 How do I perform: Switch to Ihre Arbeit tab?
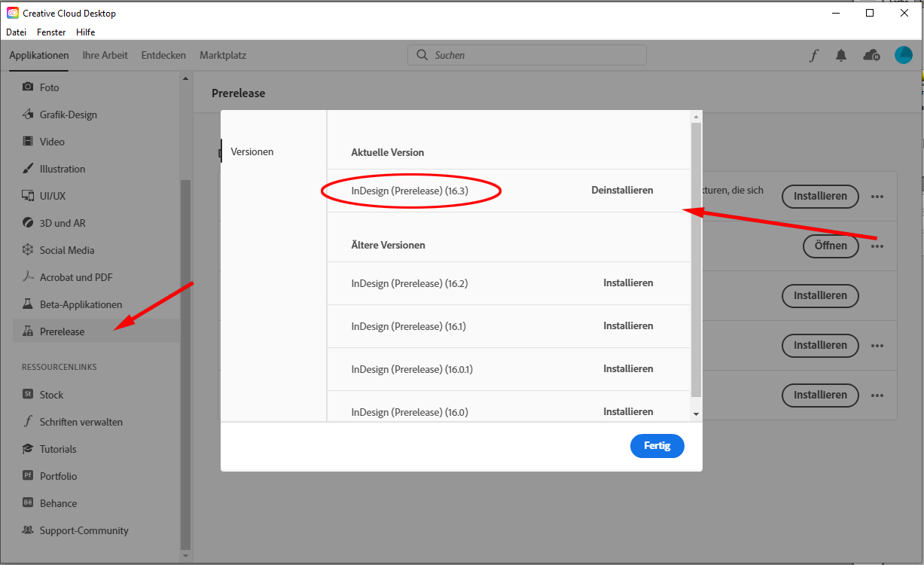[x=105, y=55]
